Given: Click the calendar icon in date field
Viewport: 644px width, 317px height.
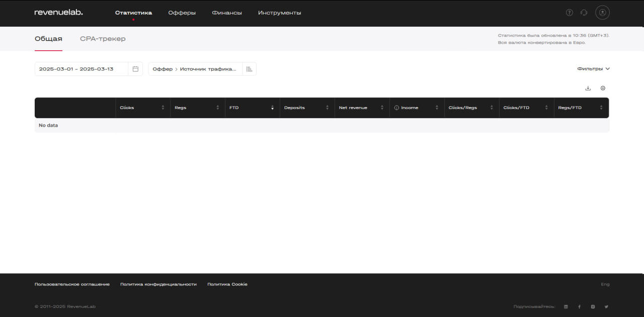Looking at the screenshot, I should [135, 69].
